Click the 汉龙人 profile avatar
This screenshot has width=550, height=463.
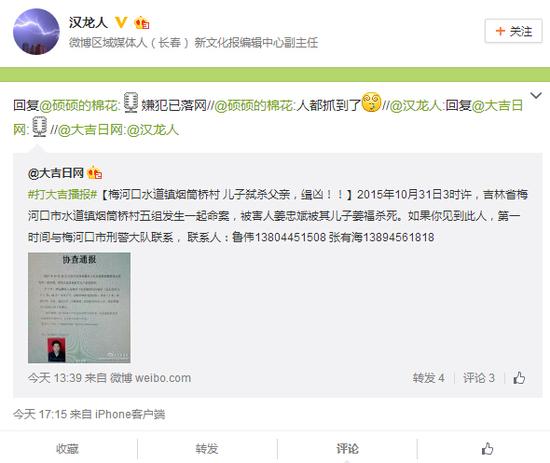click(x=36, y=32)
